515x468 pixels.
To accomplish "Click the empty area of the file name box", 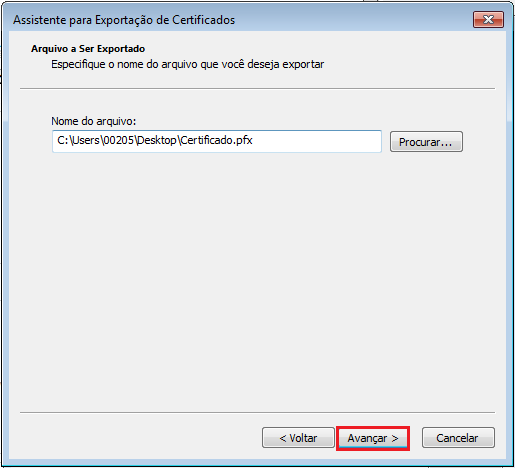I will tap(317, 141).
